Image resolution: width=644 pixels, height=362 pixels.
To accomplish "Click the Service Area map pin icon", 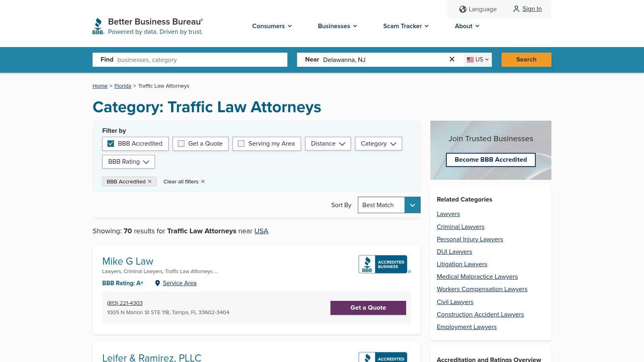I will [x=157, y=283].
